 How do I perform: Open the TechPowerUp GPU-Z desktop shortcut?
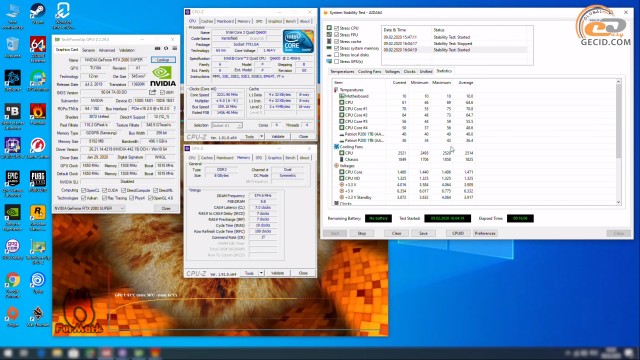click(x=38, y=250)
